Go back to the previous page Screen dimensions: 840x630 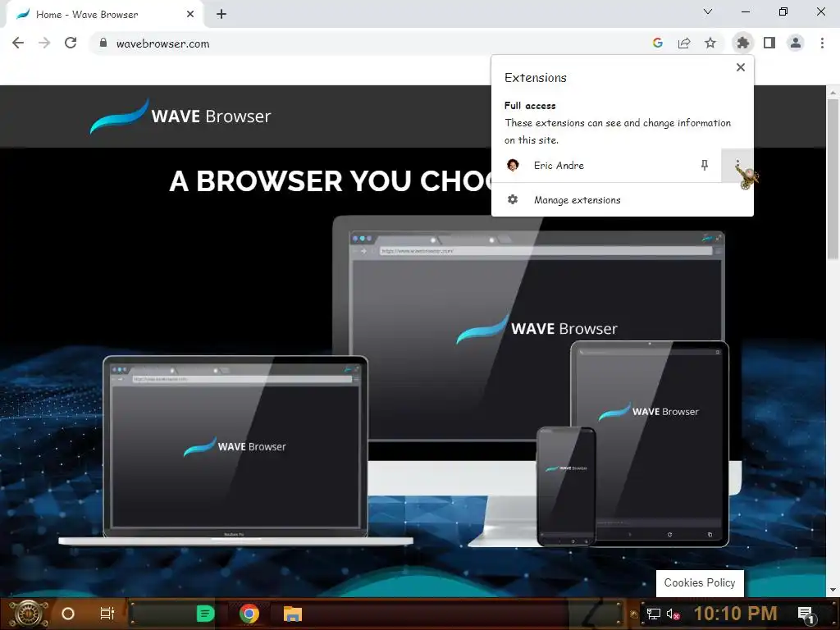[18, 43]
